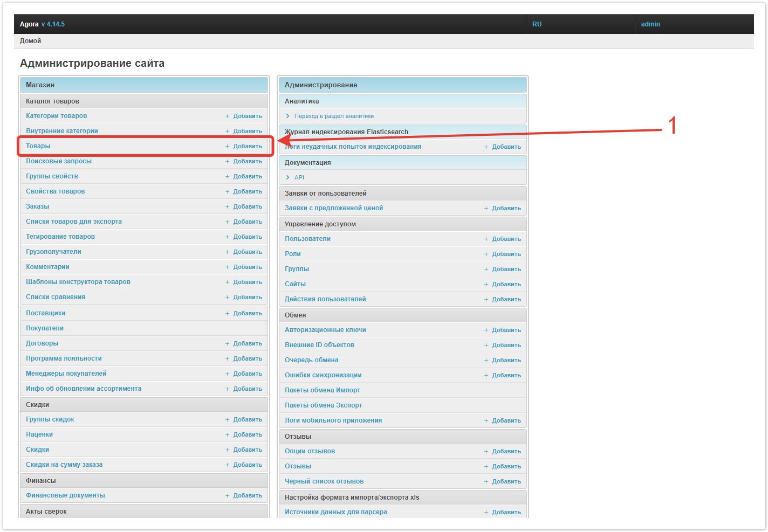
Task: Go to Домой breadcrumb
Action: [30, 41]
